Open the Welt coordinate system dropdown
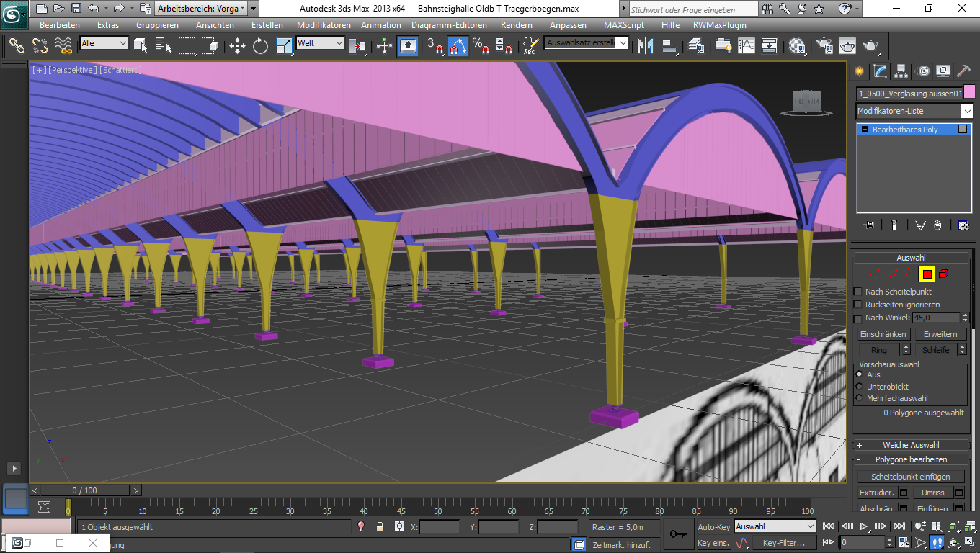980x553 pixels. [x=321, y=43]
